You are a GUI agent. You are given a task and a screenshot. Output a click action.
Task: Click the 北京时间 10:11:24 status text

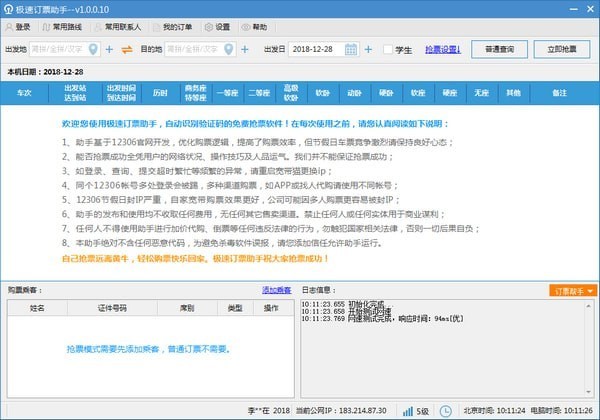click(x=494, y=411)
